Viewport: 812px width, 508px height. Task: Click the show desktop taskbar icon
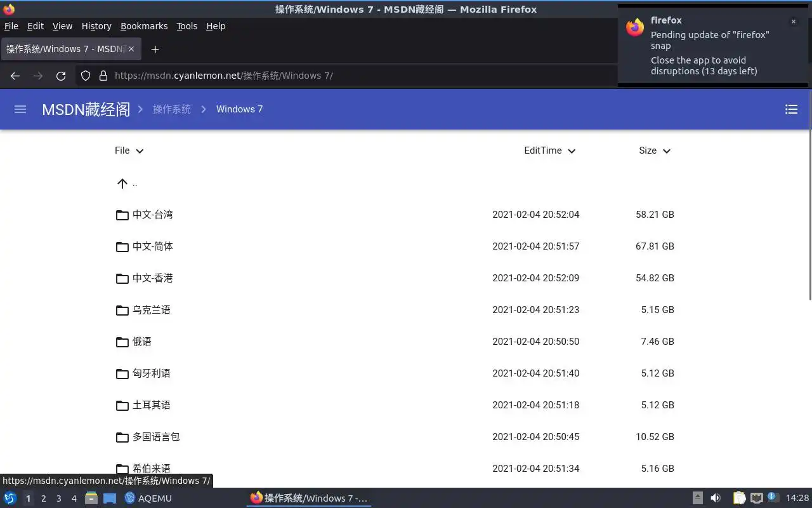pos(110,498)
